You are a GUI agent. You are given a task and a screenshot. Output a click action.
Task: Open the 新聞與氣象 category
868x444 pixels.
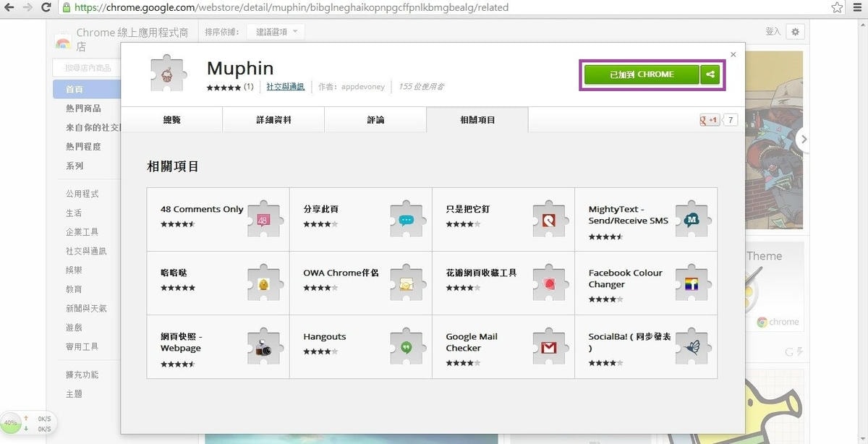86,308
